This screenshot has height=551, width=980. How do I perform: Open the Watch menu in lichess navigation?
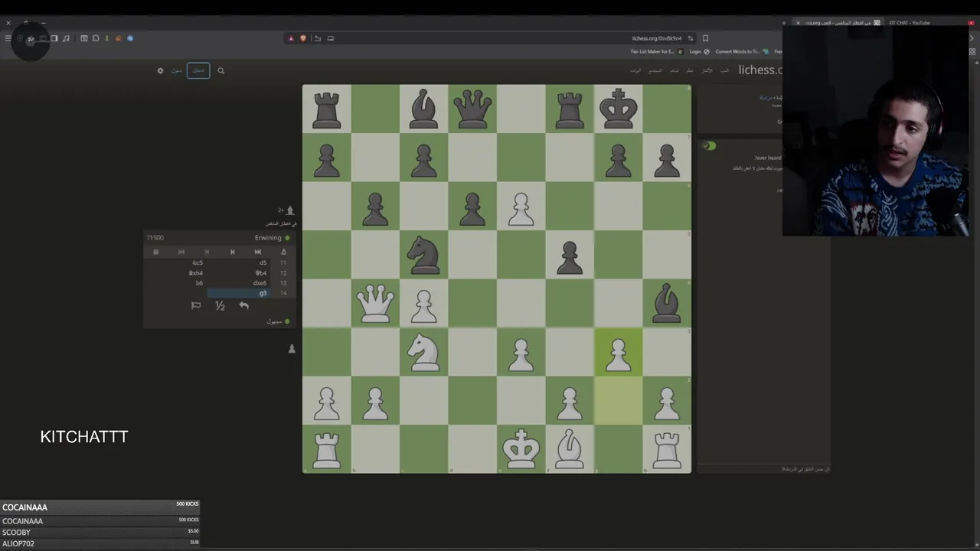click(675, 70)
